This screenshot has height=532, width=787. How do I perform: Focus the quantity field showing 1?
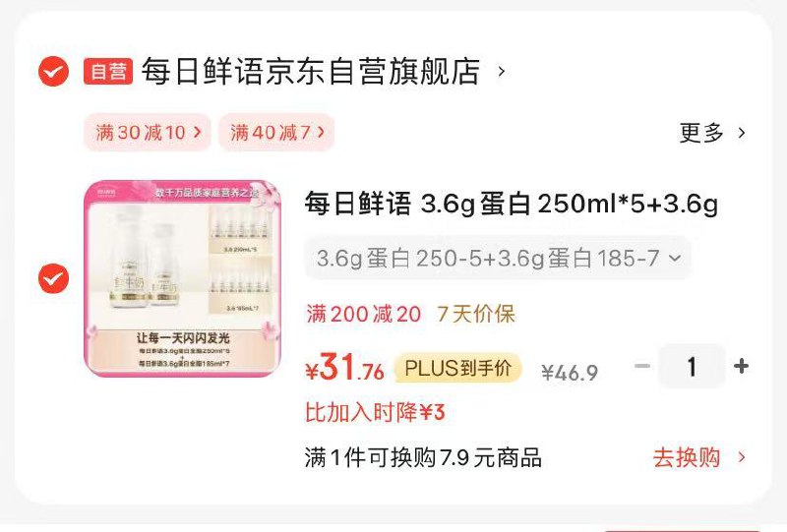692,366
